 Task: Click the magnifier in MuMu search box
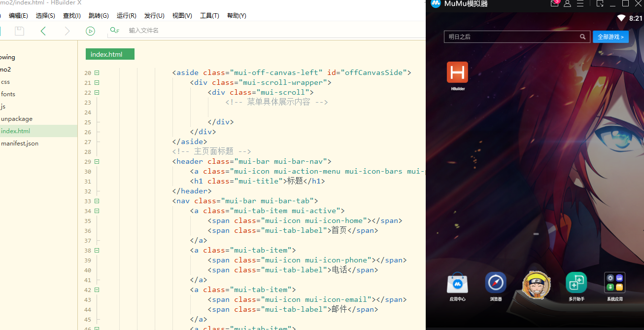tap(582, 37)
